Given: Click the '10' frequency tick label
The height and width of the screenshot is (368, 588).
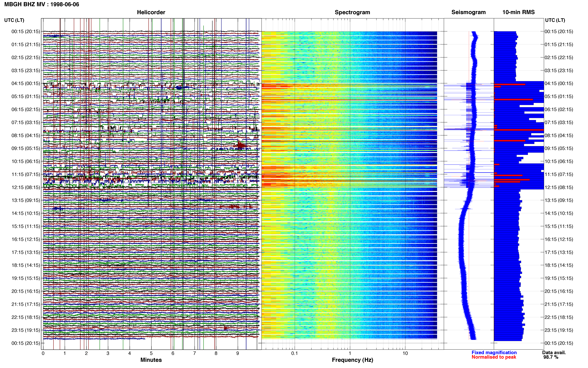Looking at the screenshot, I should pos(405,353).
